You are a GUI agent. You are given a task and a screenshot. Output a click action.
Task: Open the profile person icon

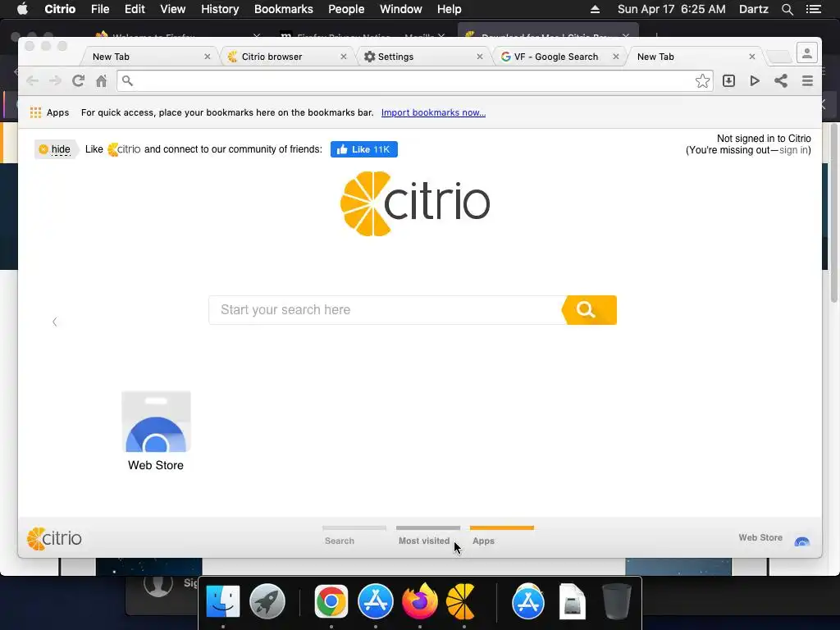pyautogui.click(x=807, y=53)
